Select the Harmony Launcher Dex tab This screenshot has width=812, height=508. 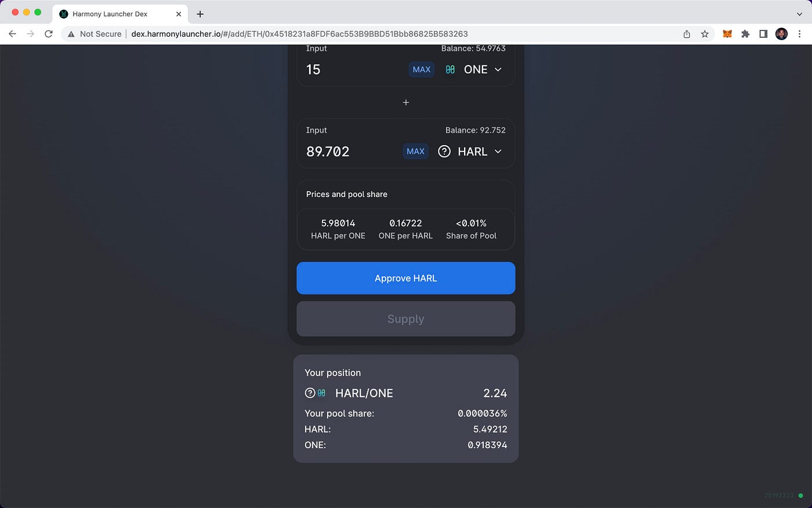coord(119,14)
